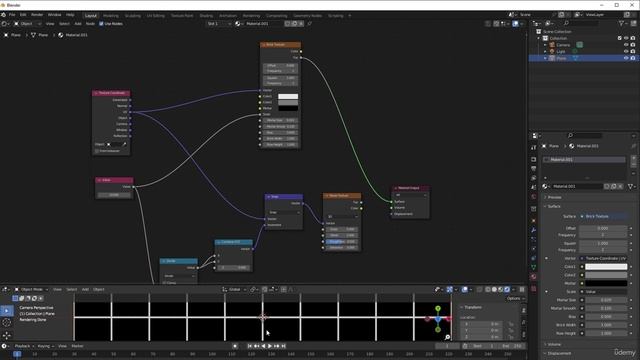Collapse the Surface panel in material properties
This screenshot has height=360, width=640.
coord(554,207)
